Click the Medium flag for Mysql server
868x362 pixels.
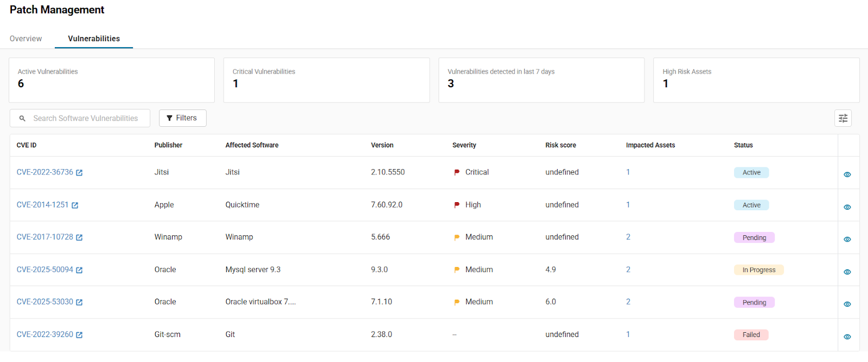point(457,270)
